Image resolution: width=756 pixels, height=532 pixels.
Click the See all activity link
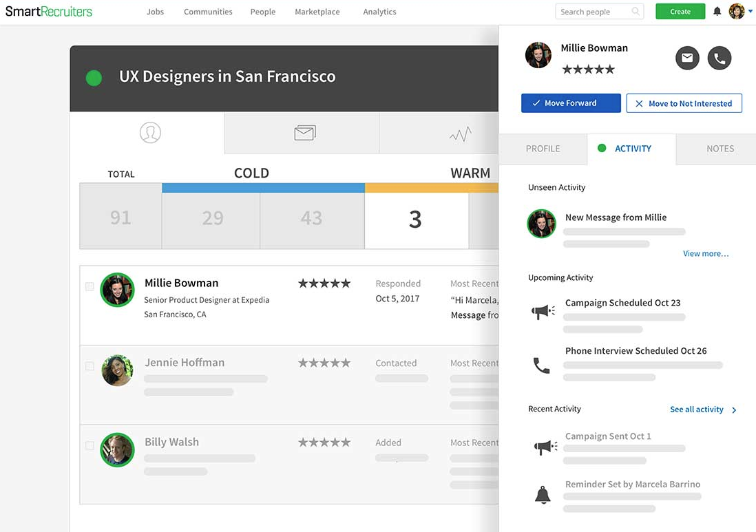point(697,409)
